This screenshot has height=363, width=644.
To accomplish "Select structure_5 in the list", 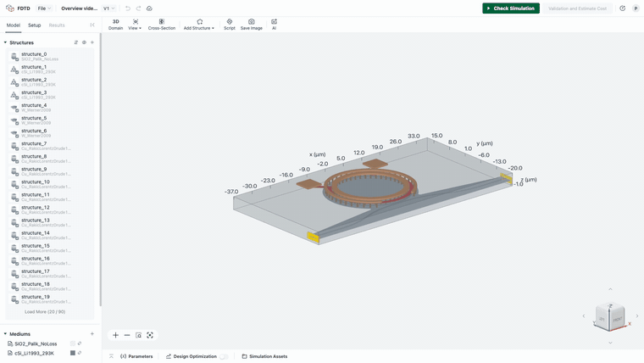I will click(x=50, y=120).
